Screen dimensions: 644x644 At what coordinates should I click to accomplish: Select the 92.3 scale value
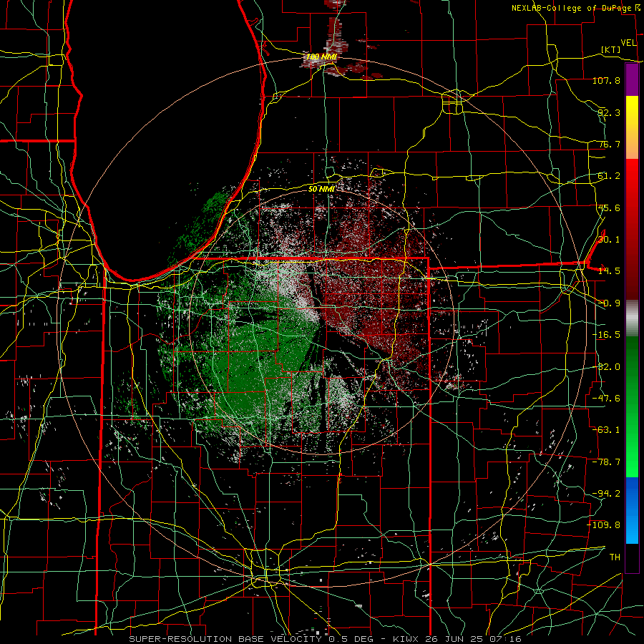point(609,112)
